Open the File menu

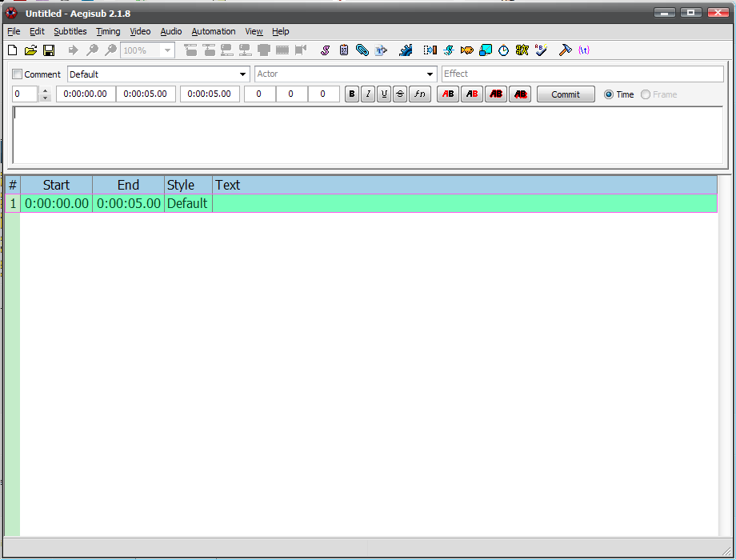14,31
